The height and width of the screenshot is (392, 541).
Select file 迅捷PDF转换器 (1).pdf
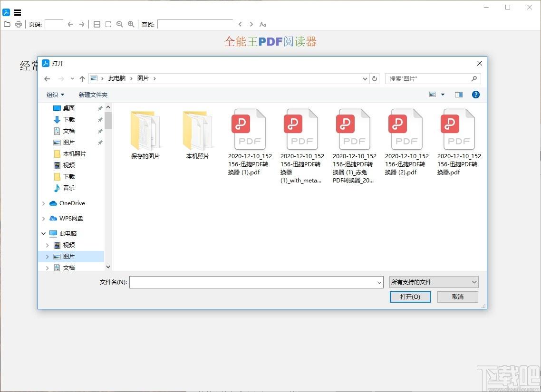250,142
